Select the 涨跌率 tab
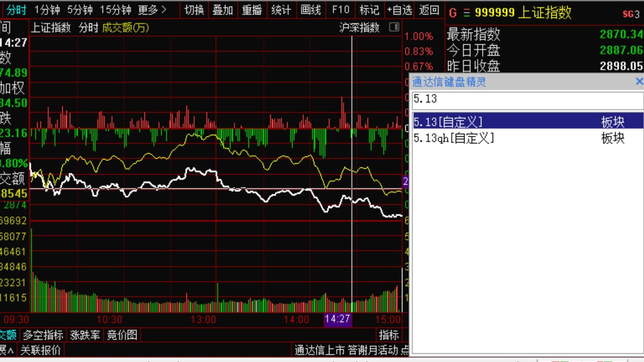The height and width of the screenshot is (362, 644). click(85, 335)
